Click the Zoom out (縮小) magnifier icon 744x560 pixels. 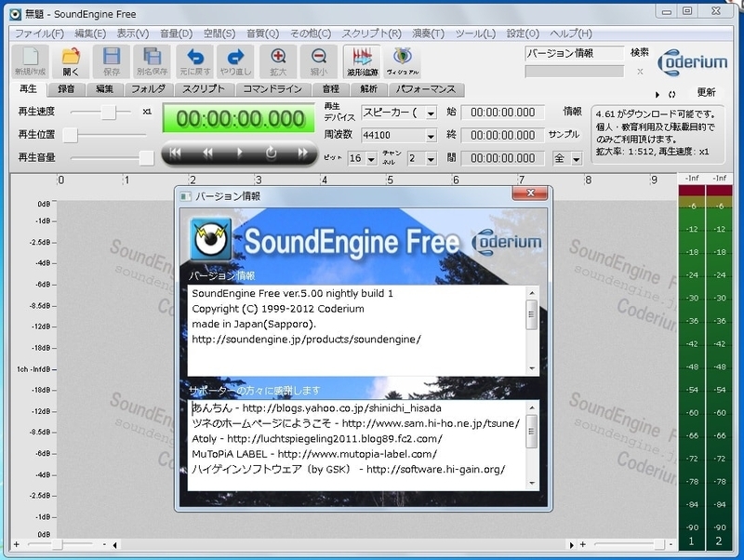tap(319, 61)
